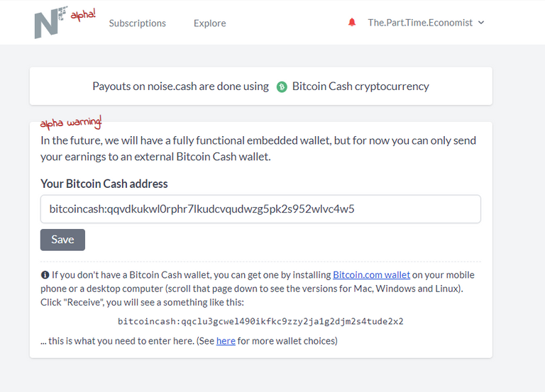This screenshot has width=545, height=392.
Task: Click the embedded wallet warning paragraph
Action: click(x=258, y=149)
